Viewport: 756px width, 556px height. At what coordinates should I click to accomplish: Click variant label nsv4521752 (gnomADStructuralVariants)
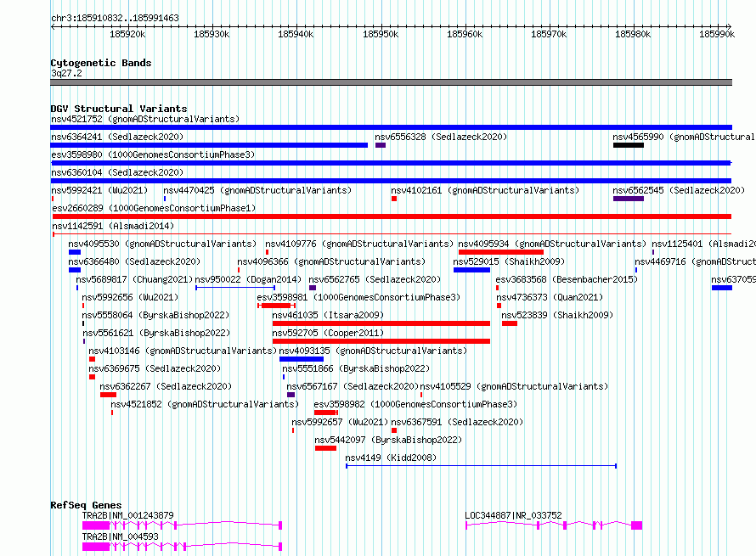coord(145,119)
